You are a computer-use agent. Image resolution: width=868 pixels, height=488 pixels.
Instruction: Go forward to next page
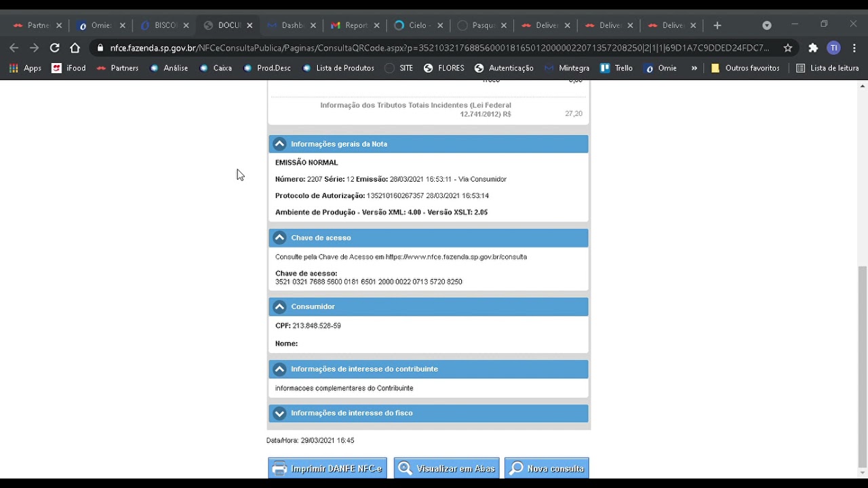(x=35, y=47)
